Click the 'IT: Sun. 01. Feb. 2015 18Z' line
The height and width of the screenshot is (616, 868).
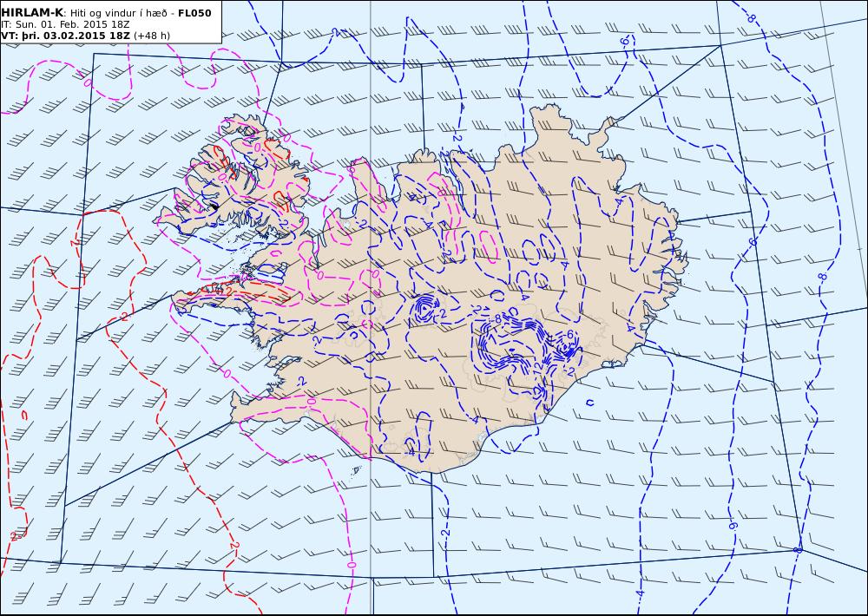pyautogui.click(x=65, y=24)
